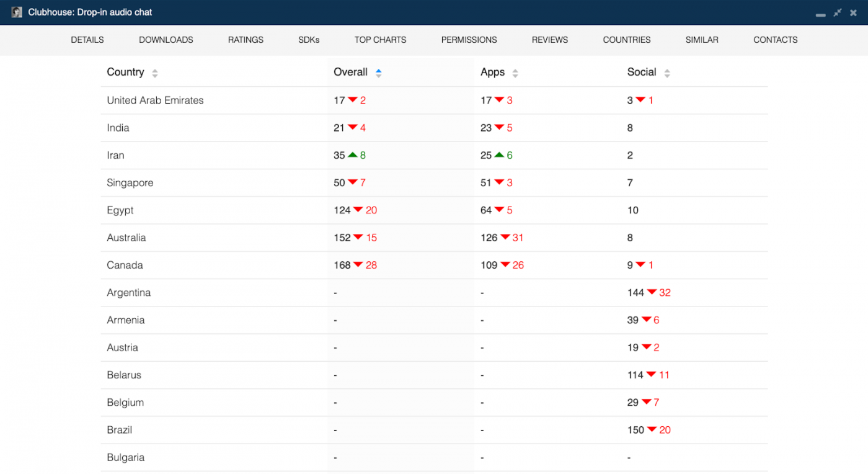Select the Argentina country cell
The width and height of the screenshot is (868, 474).
[x=129, y=293]
